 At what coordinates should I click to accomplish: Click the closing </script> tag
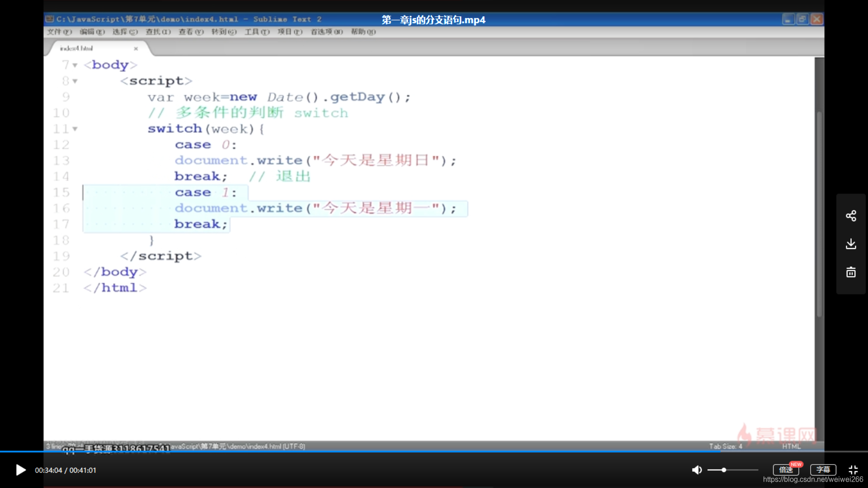point(160,256)
